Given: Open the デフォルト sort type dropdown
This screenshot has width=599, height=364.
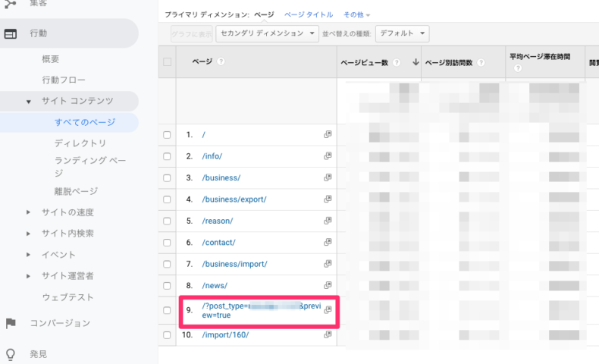Looking at the screenshot, I should 403,33.
